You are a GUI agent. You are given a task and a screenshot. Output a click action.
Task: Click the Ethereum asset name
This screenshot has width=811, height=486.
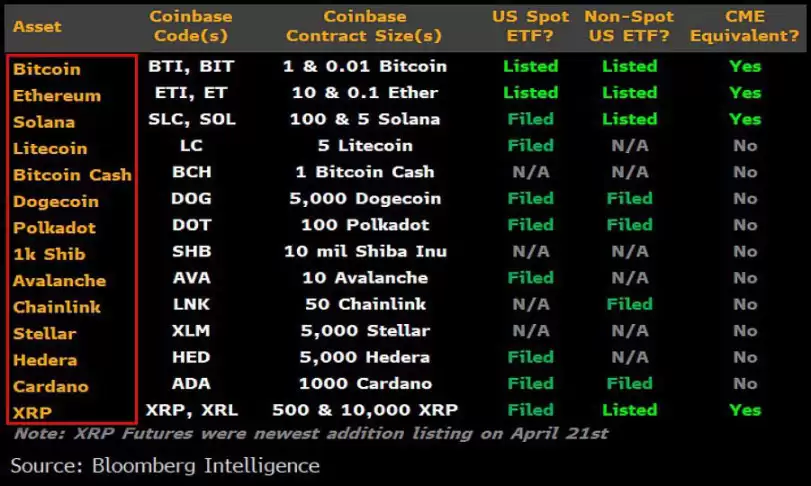pyautogui.click(x=57, y=96)
